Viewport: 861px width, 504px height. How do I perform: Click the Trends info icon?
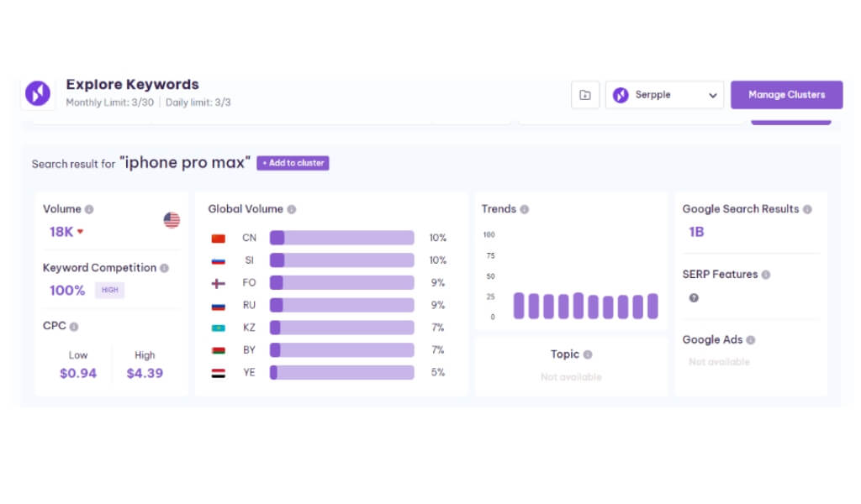pos(525,209)
